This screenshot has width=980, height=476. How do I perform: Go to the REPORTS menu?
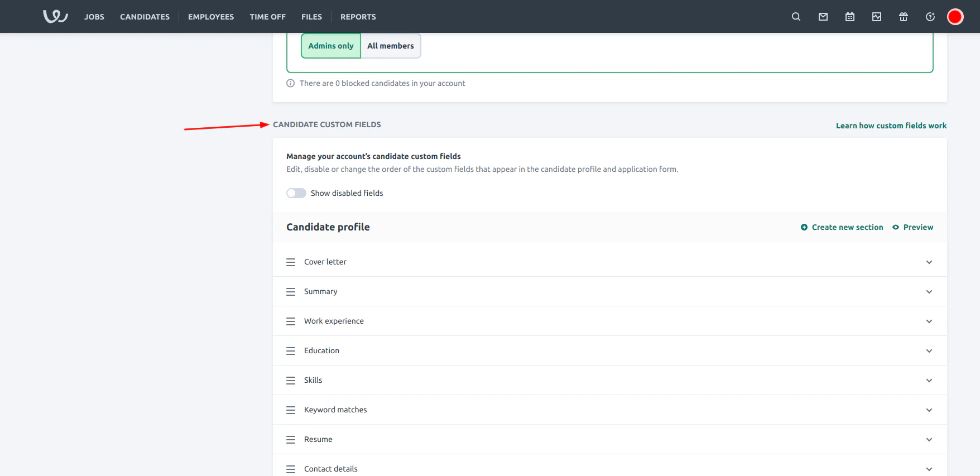[358, 17]
